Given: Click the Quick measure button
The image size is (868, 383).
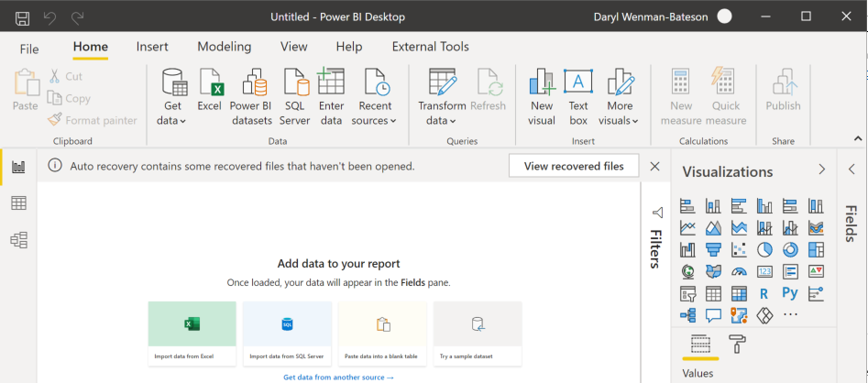Looking at the screenshot, I should pyautogui.click(x=726, y=97).
